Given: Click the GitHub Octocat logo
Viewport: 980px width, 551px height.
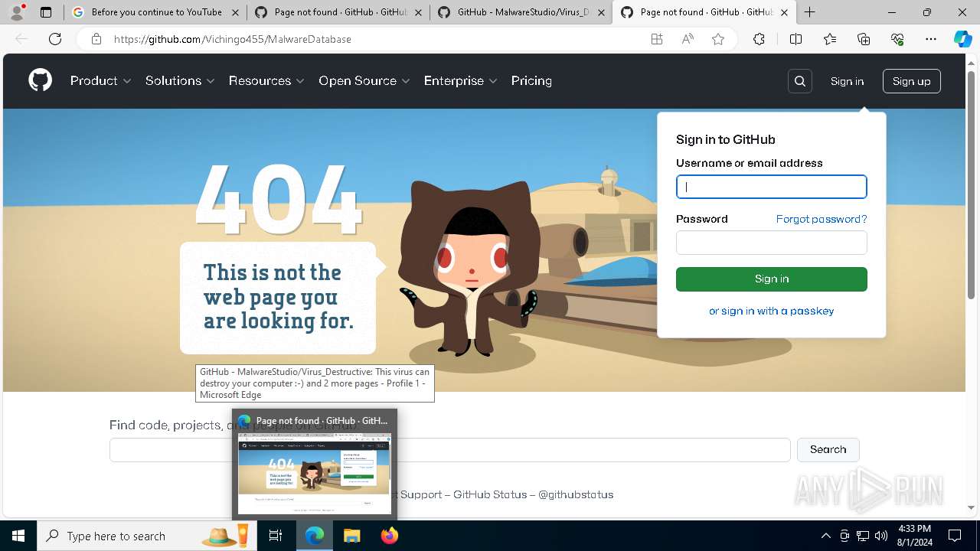Looking at the screenshot, I should click(x=41, y=80).
